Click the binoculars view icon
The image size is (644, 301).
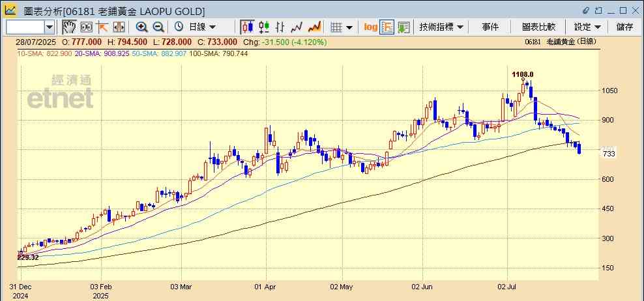pos(86,27)
